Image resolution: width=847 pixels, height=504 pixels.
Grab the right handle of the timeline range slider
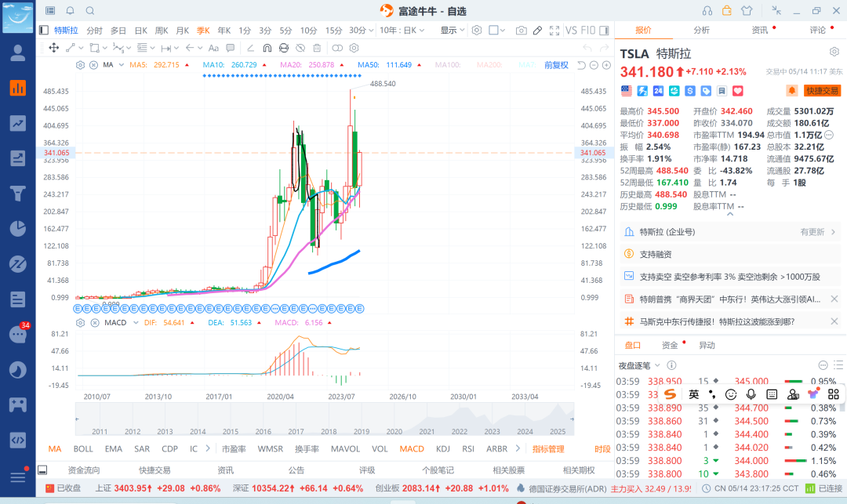point(572,419)
